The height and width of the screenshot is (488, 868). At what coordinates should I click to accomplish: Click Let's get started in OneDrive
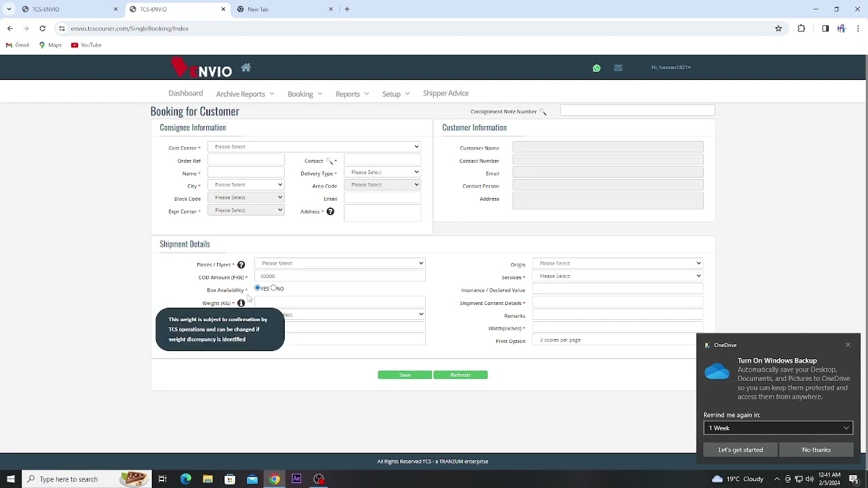pyautogui.click(x=741, y=450)
